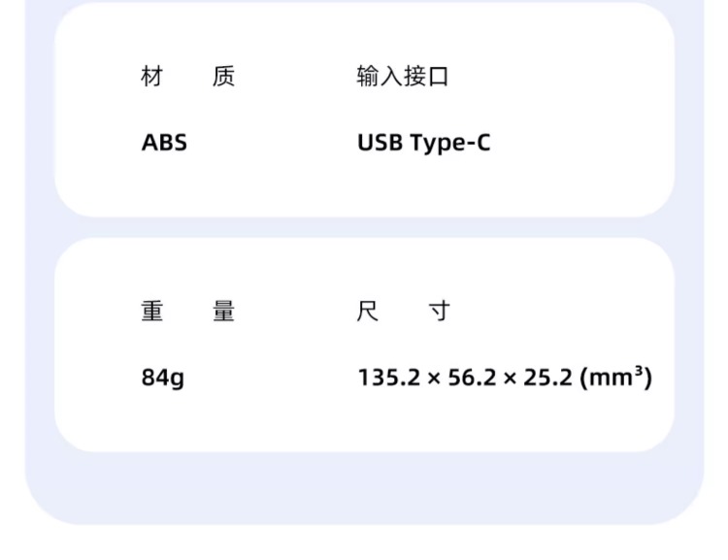Click the 量 character in weight label
The width and height of the screenshot is (728, 560).
coord(224,312)
